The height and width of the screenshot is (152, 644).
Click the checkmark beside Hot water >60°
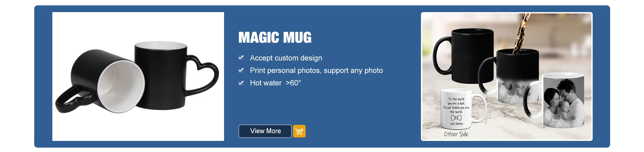click(241, 83)
